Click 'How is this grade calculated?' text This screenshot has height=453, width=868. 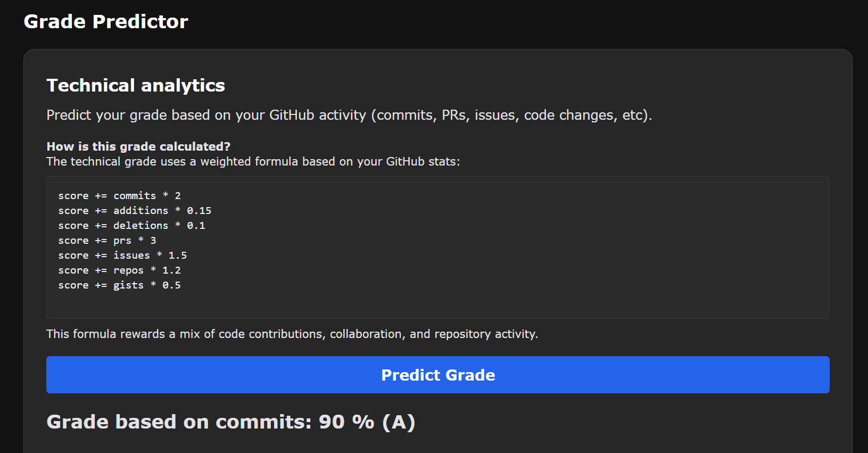pos(138,146)
